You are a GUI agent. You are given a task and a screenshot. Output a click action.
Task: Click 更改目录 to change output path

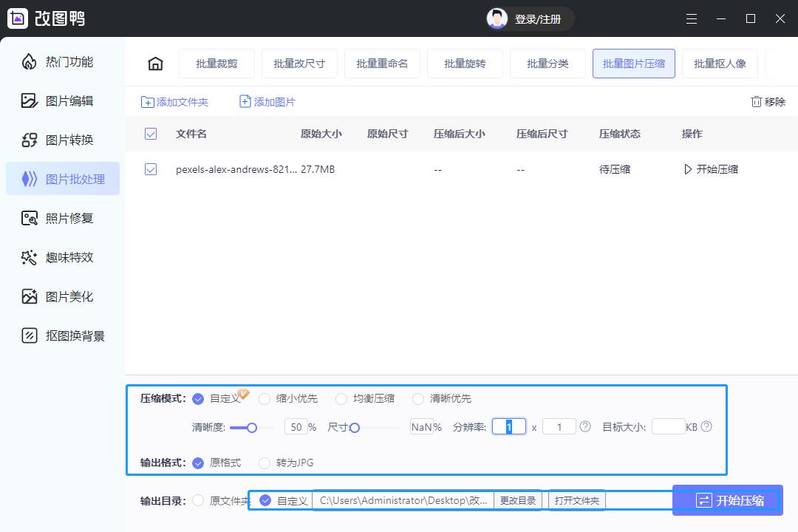pos(519,500)
